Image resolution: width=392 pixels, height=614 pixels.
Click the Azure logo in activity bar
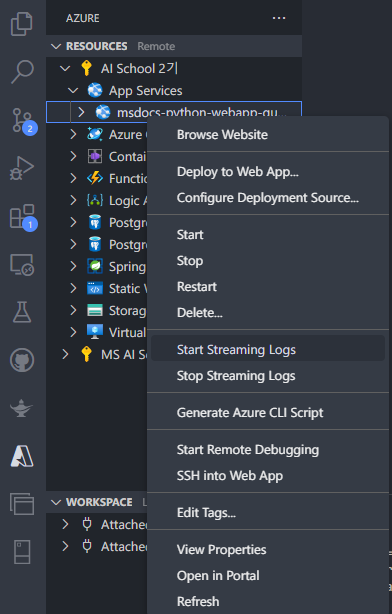pyautogui.click(x=22, y=456)
